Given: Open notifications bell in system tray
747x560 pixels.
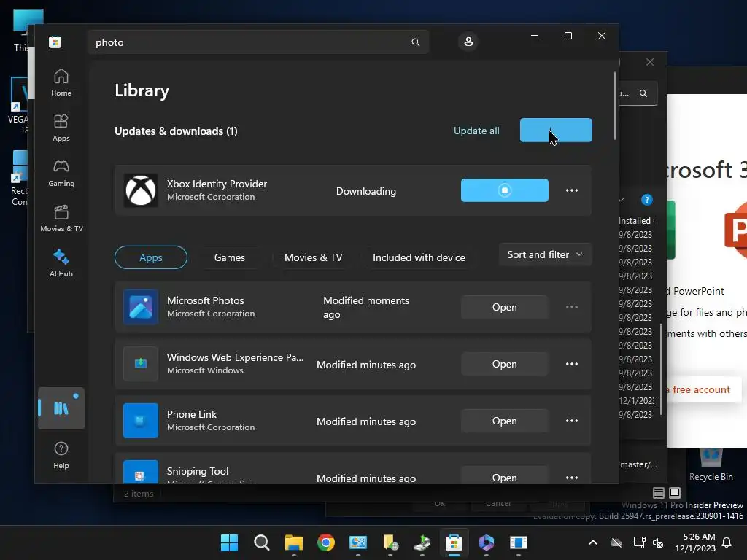Looking at the screenshot, I should [x=727, y=542].
